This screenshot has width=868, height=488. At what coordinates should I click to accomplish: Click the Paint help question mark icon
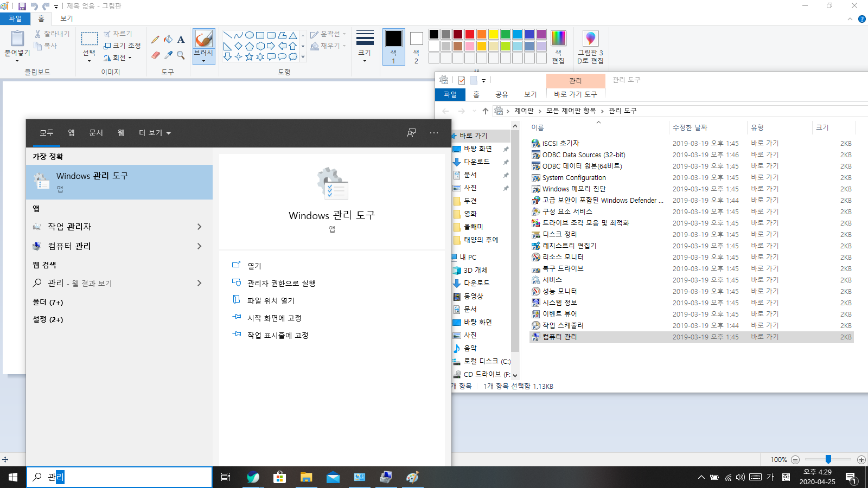861,18
